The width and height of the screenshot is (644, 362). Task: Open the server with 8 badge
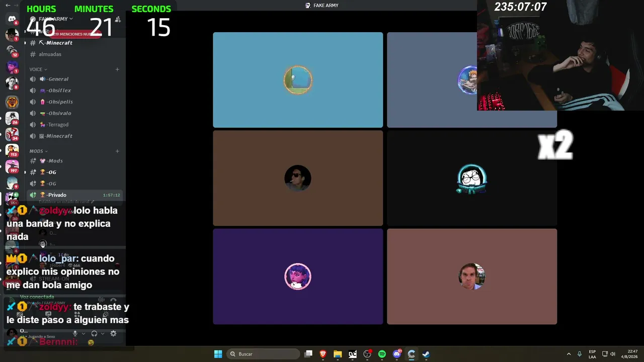[12, 83]
